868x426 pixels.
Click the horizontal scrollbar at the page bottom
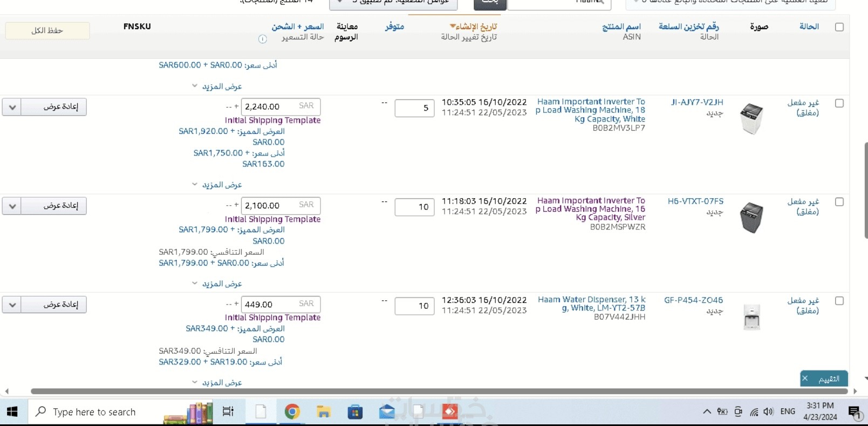(439, 391)
